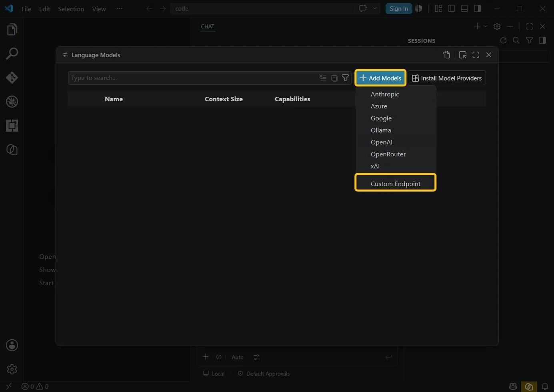
Task: Open the Extensions view
Action: tap(12, 125)
